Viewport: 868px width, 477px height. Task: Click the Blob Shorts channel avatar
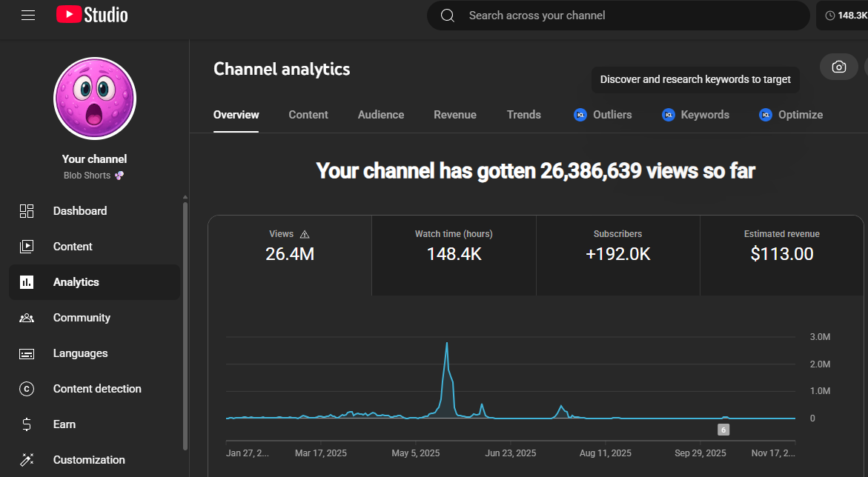point(95,99)
